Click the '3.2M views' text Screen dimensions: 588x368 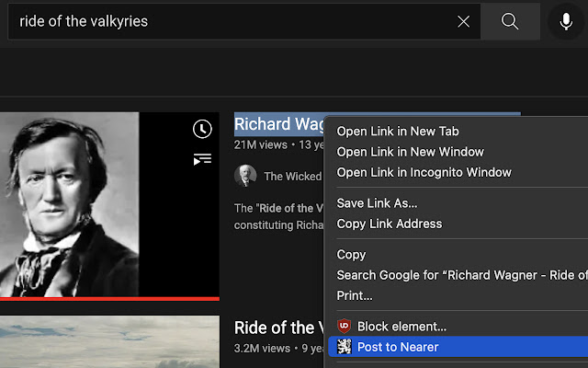(x=262, y=349)
